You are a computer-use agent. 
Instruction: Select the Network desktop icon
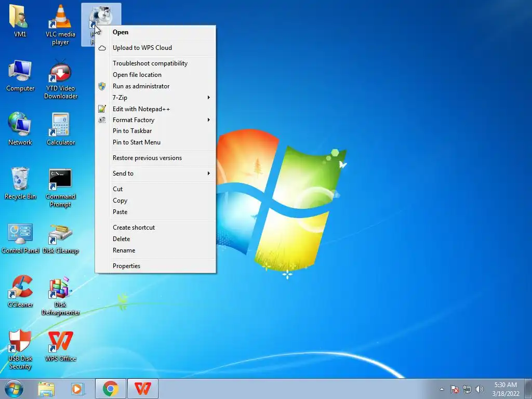(x=20, y=129)
